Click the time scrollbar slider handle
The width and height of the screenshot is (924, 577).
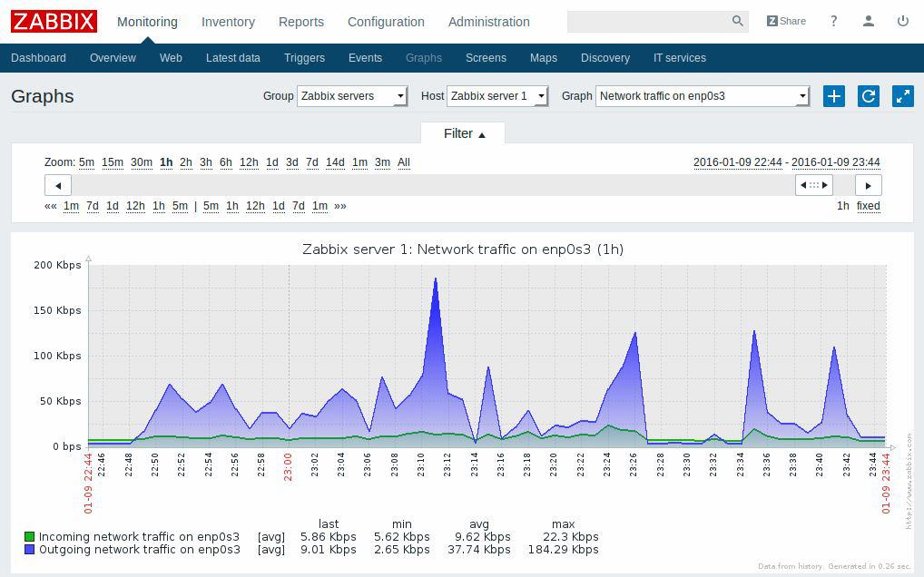[x=814, y=185]
